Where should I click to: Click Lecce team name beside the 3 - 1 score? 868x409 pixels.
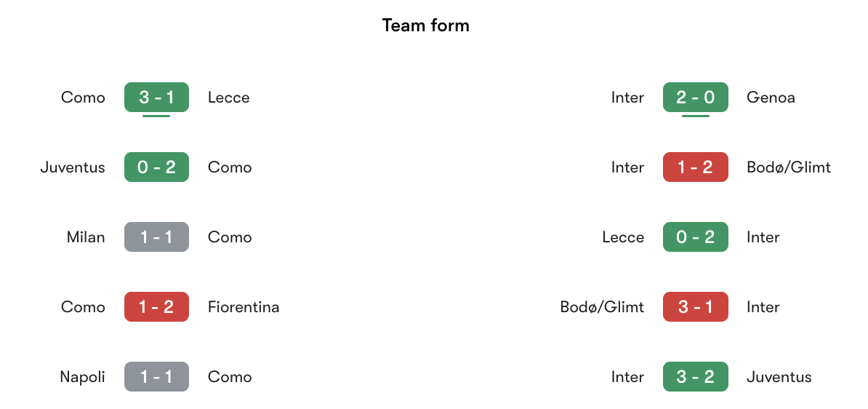click(x=228, y=98)
